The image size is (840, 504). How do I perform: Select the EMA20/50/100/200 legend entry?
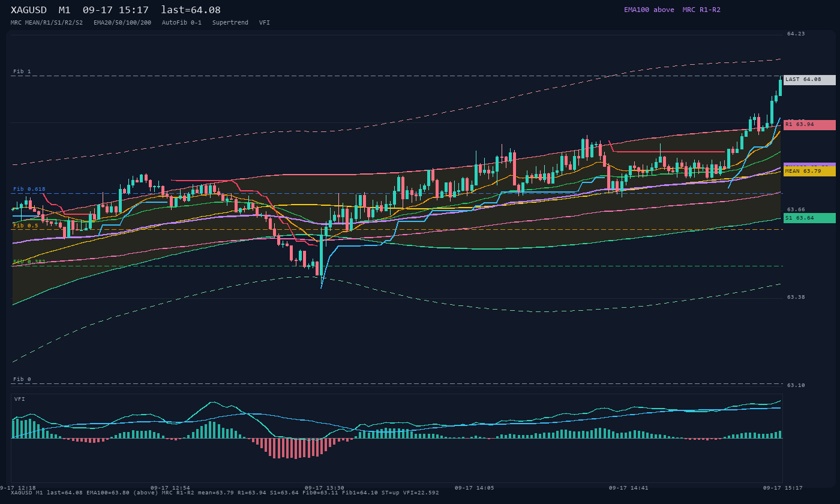click(122, 22)
